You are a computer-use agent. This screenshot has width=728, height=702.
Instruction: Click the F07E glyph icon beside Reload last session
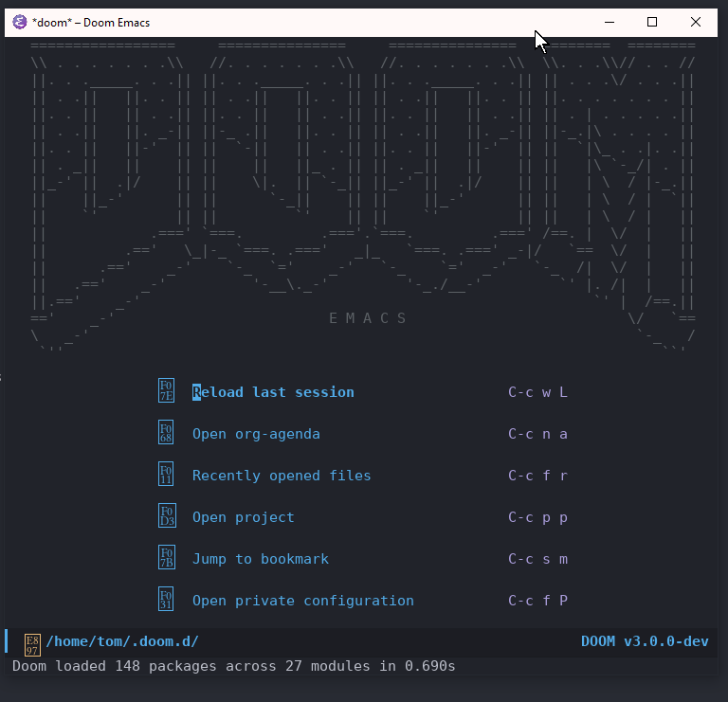pos(166,390)
